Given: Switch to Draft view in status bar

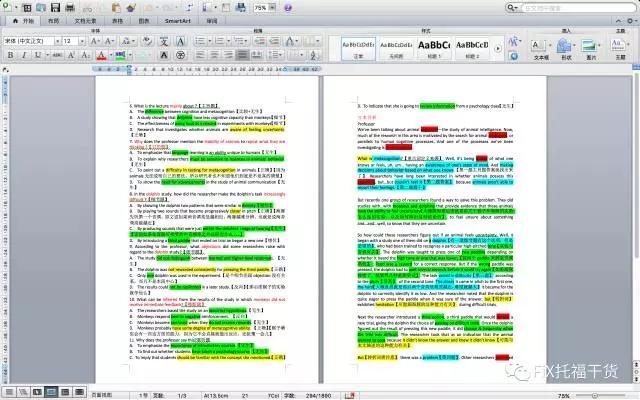Looking at the screenshot, I should click(9, 392).
